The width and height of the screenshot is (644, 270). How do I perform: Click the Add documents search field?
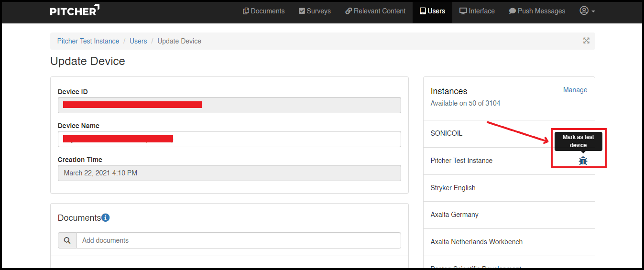[x=238, y=240]
